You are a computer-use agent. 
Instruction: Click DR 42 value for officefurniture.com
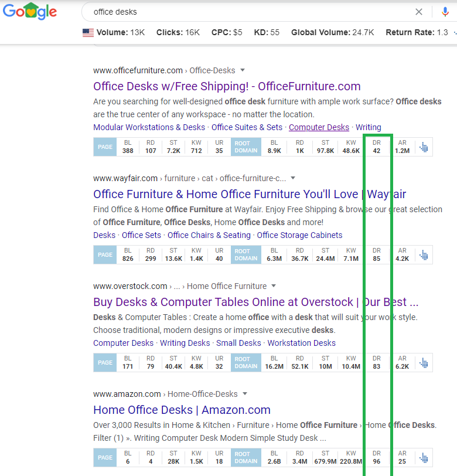click(377, 151)
